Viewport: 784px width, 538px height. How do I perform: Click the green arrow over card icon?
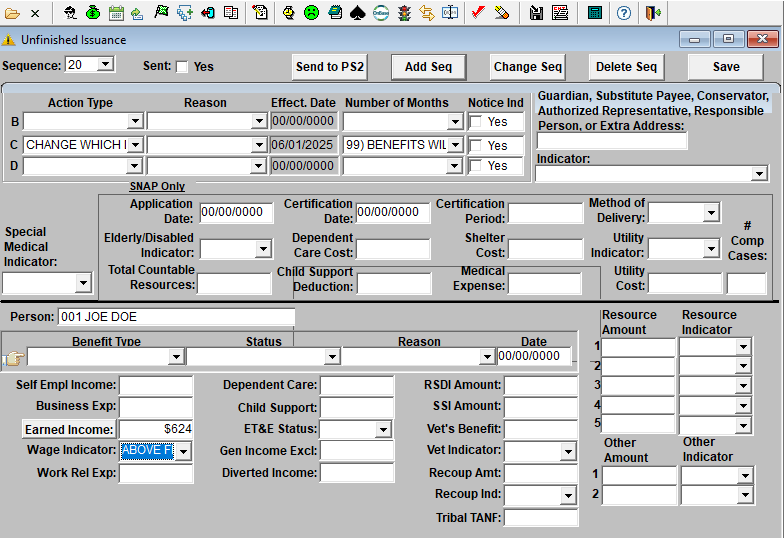tap(138, 12)
